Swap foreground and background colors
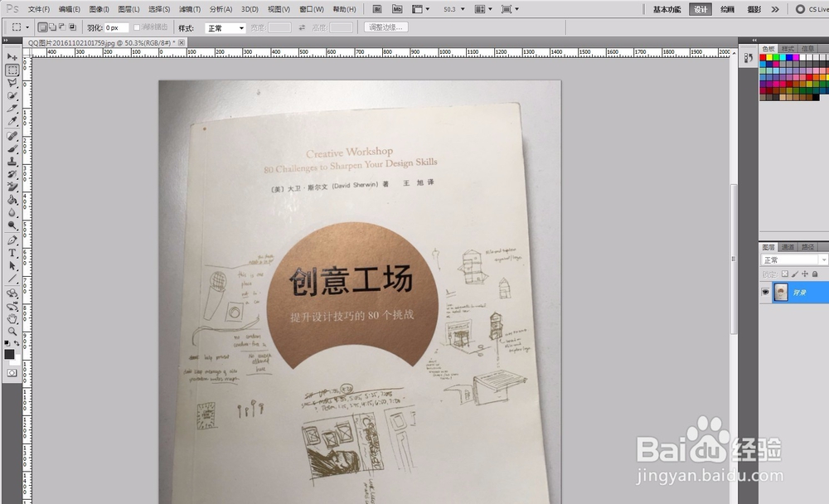 click(17, 343)
